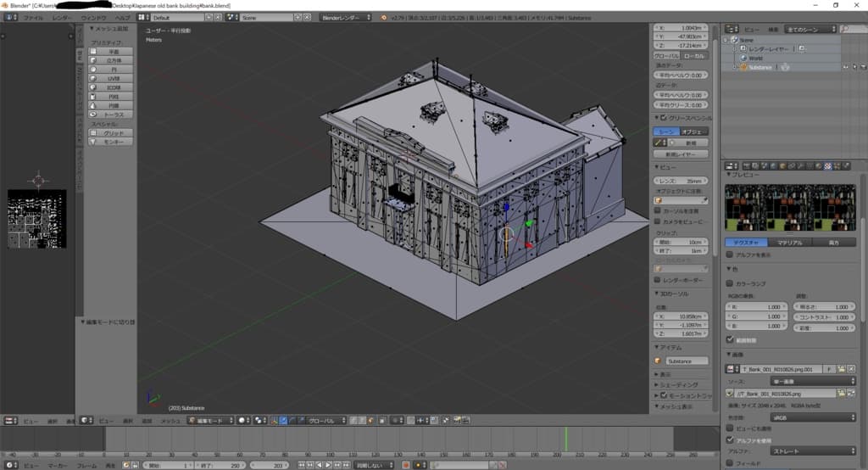868x470 pixels.
Task: Click the World icon in outliner
Action: click(742, 58)
